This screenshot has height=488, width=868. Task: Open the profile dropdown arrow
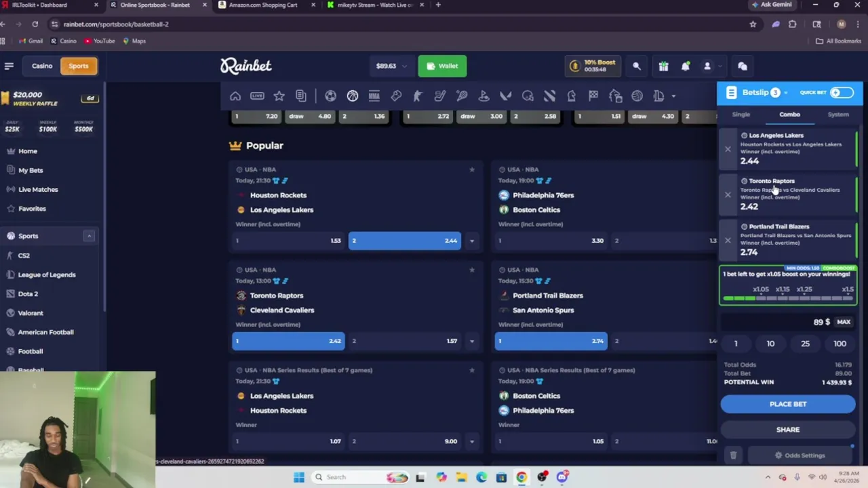tap(719, 66)
